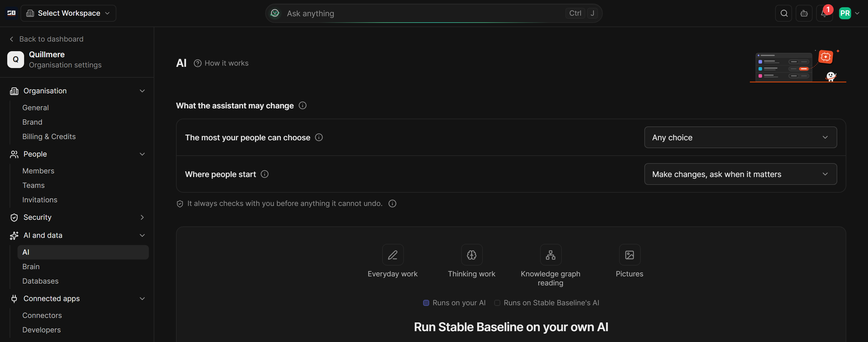Click the Ask anything input field
This screenshot has width=868, height=342.
point(434,13)
